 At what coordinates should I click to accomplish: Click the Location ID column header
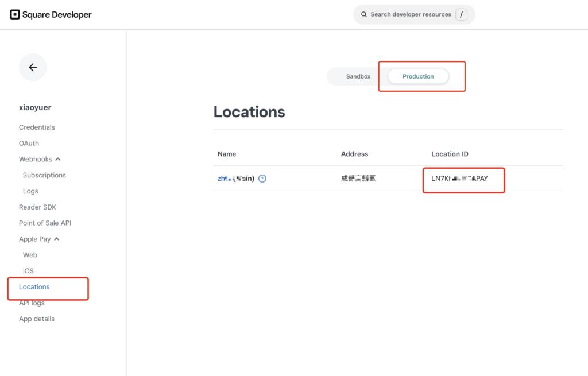click(450, 154)
